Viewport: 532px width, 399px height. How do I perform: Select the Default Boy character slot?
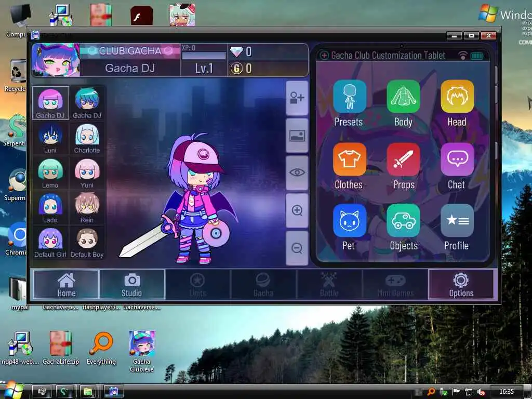pyautogui.click(x=87, y=243)
